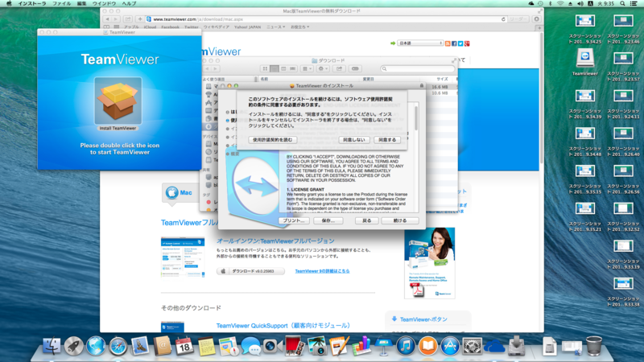Switch Finder to list view
644x362 pixels.
pos(274,68)
